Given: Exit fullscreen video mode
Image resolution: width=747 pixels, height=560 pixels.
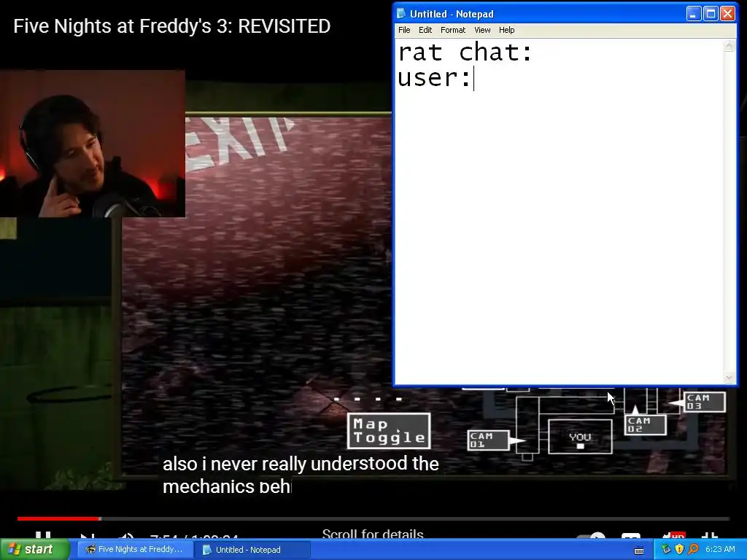Looking at the screenshot, I should (x=709, y=535).
